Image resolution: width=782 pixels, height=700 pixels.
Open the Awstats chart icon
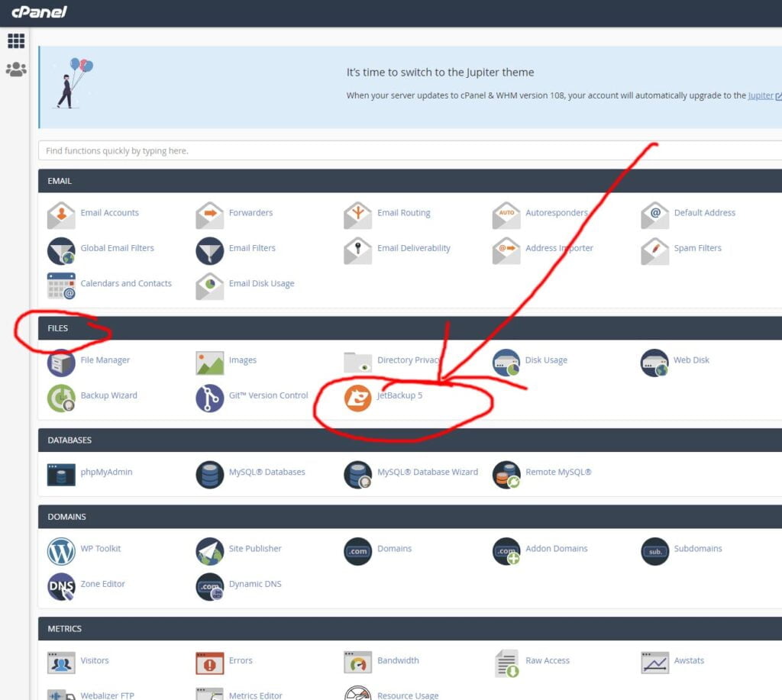654,663
